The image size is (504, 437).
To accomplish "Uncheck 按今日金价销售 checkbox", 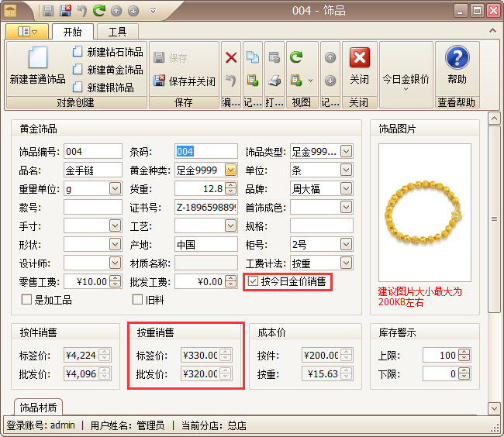I will point(253,281).
